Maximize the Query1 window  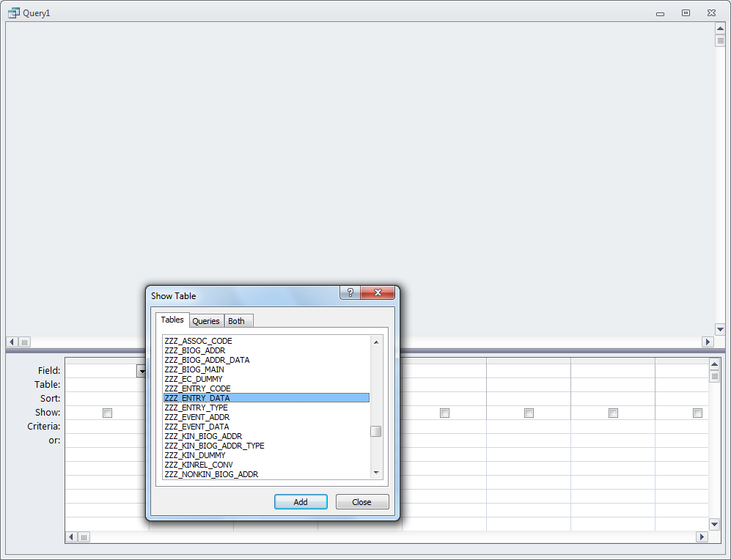coord(686,12)
